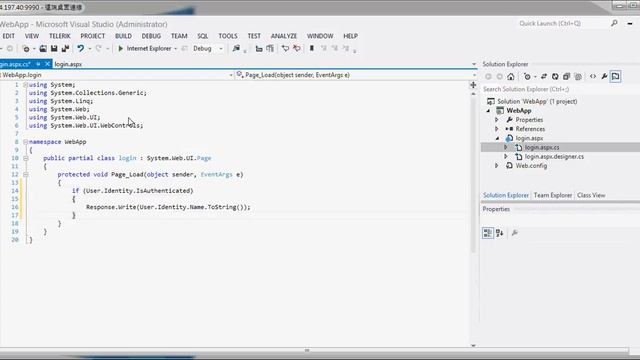Open the Undo history dropdown arrow
This screenshot has height=360, width=640.
89,49
